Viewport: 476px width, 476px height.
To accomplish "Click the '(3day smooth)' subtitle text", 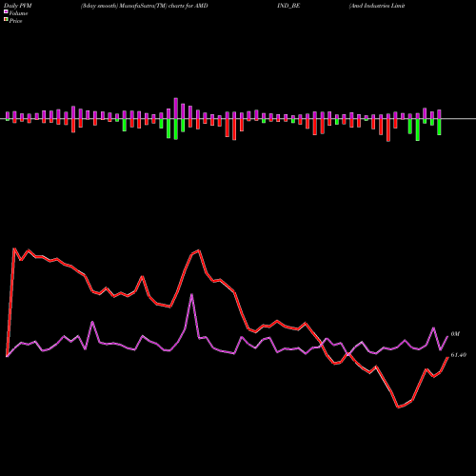I will coord(99,6).
